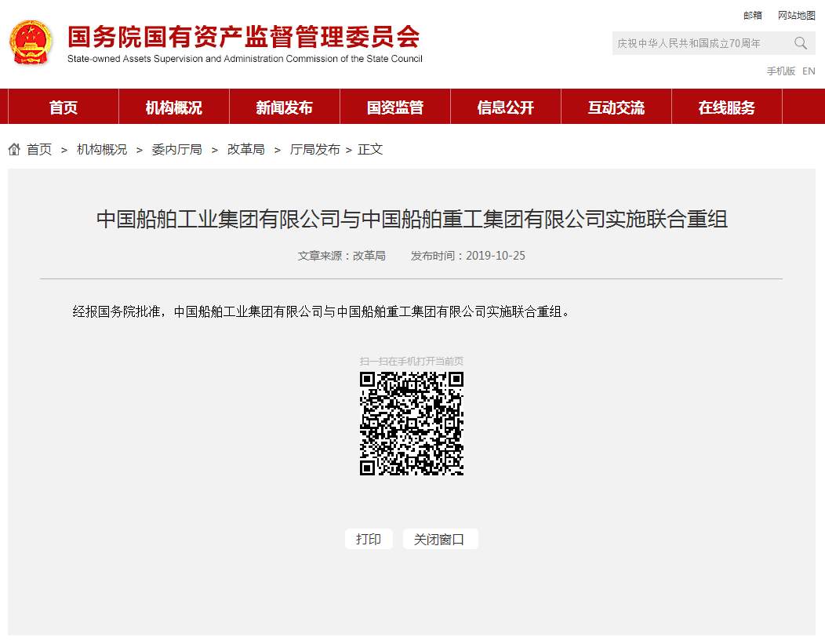Go to 首页 in breadcrumb

tap(39, 149)
